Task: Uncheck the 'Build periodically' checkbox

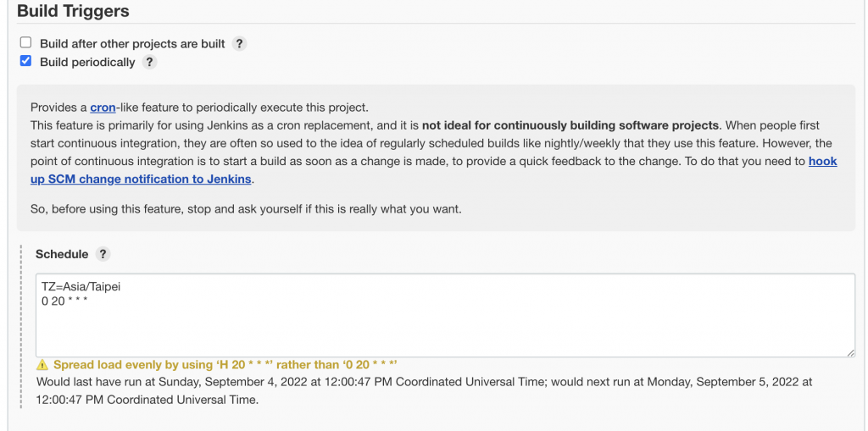Action: click(25, 62)
